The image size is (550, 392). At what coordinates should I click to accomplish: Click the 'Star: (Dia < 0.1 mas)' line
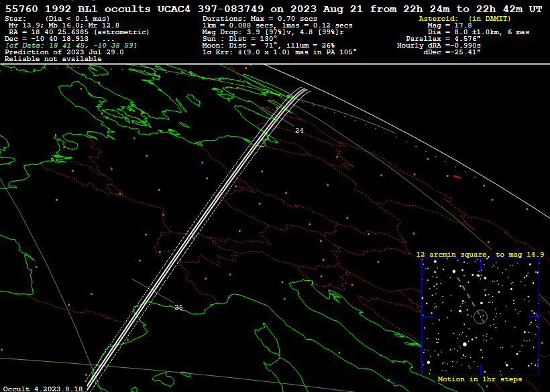(57, 19)
